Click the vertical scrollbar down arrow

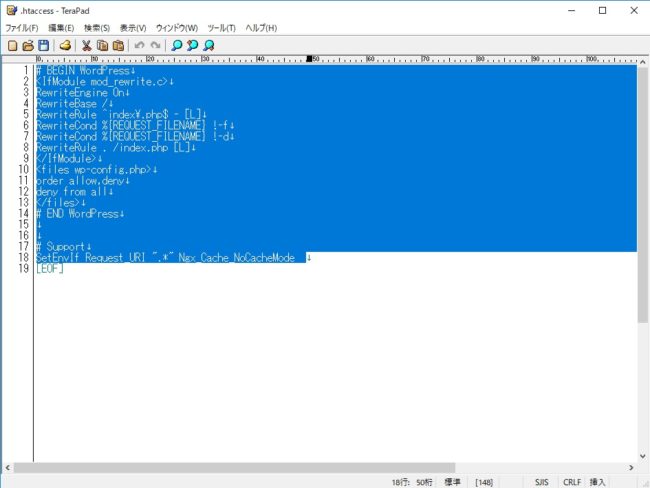coord(643,456)
